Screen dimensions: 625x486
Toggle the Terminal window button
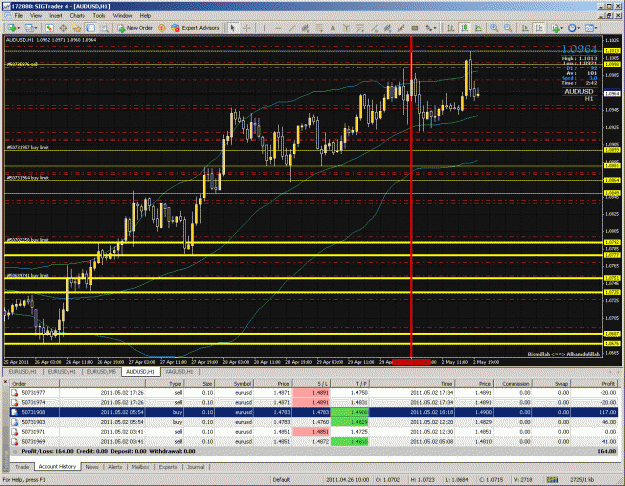(90, 28)
